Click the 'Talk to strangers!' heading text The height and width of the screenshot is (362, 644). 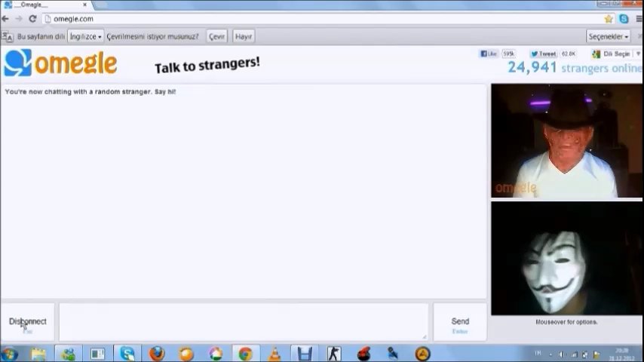(207, 65)
